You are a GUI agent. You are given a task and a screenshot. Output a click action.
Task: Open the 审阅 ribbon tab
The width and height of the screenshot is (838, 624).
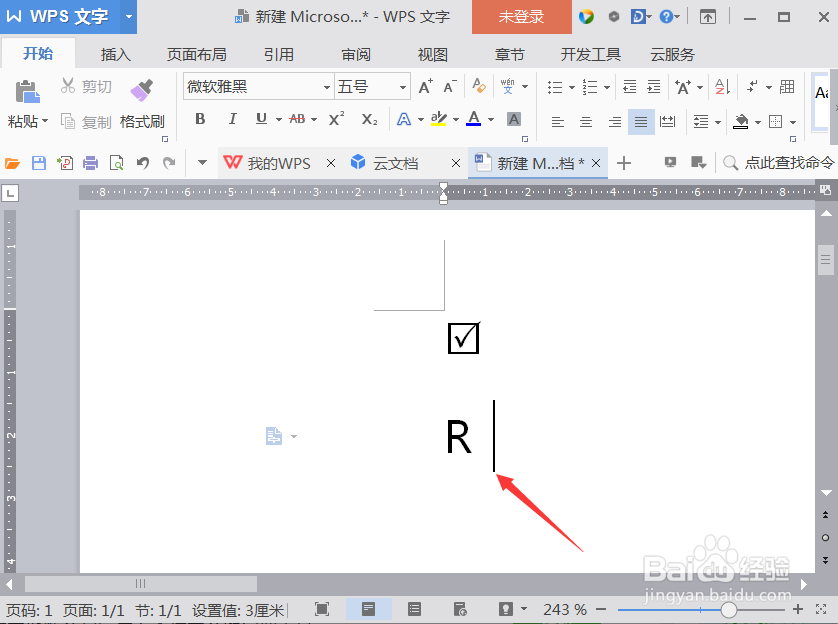pyautogui.click(x=355, y=54)
